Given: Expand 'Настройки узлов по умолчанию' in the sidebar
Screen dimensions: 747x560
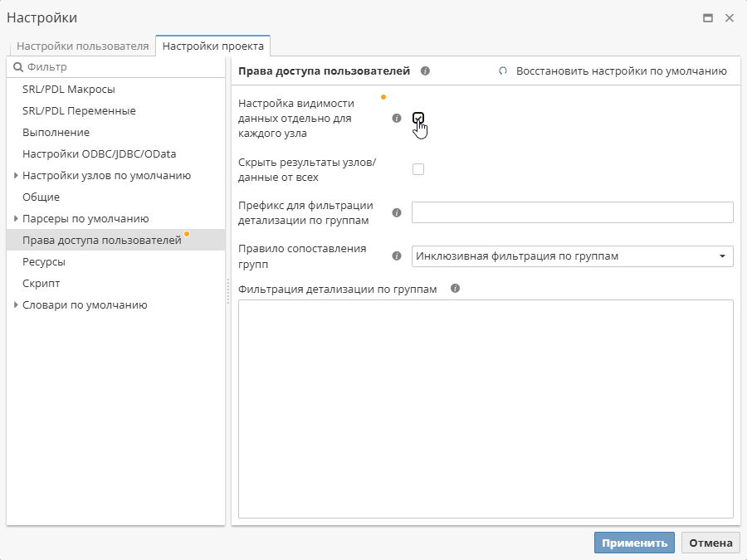Looking at the screenshot, I should (15, 175).
